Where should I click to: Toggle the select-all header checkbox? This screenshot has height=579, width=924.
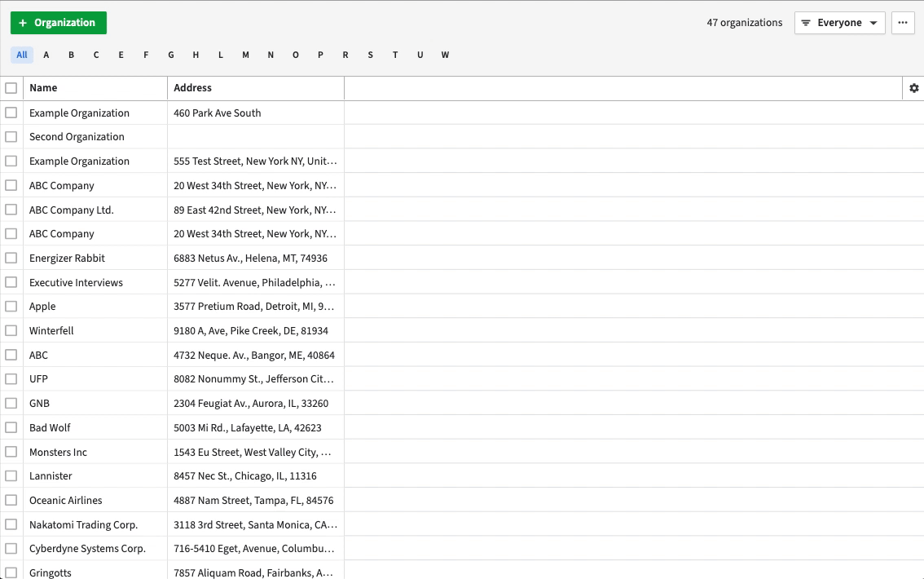(11, 88)
